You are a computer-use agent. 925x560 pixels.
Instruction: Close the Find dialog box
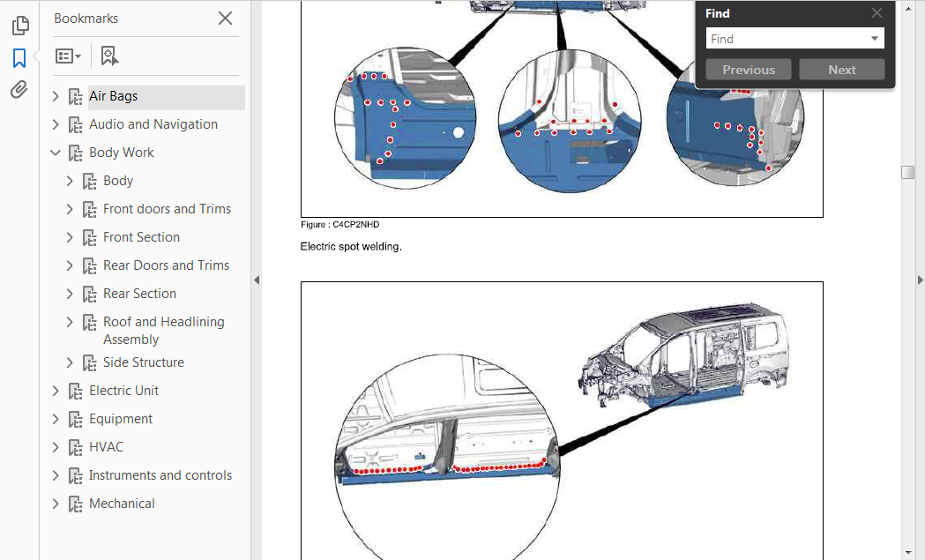(877, 13)
